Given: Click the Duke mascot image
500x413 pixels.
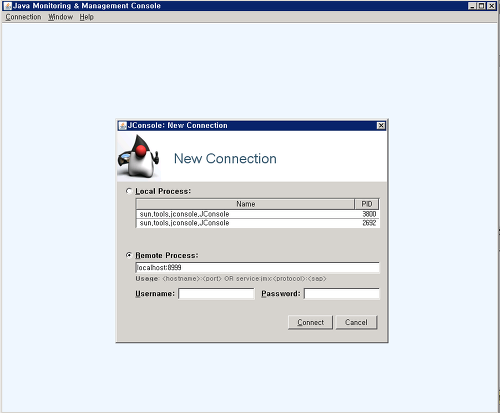Looking at the screenshot, I should [x=138, y=156].
